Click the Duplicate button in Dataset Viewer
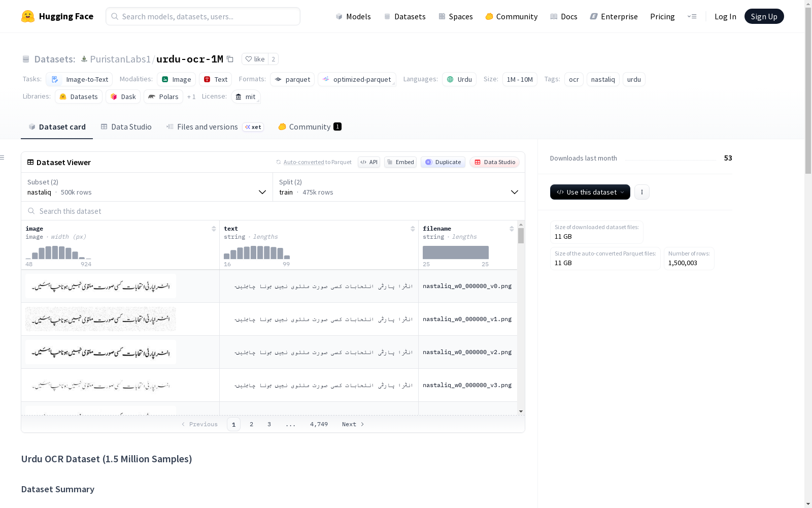 tap(443, 162)
